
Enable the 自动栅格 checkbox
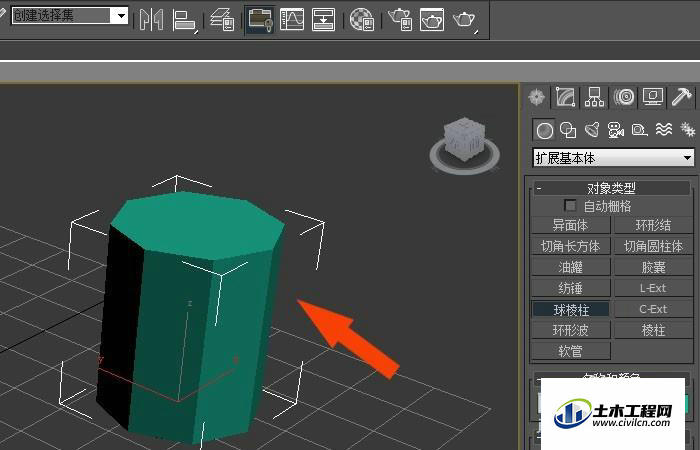click(x=570, y=206)
